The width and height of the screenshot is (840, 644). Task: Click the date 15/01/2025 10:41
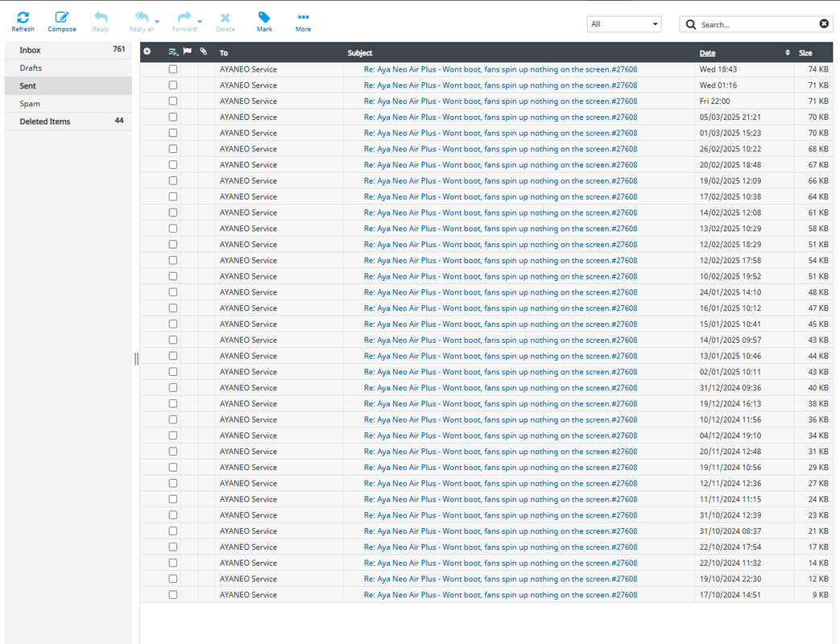(x=730, y=324)
